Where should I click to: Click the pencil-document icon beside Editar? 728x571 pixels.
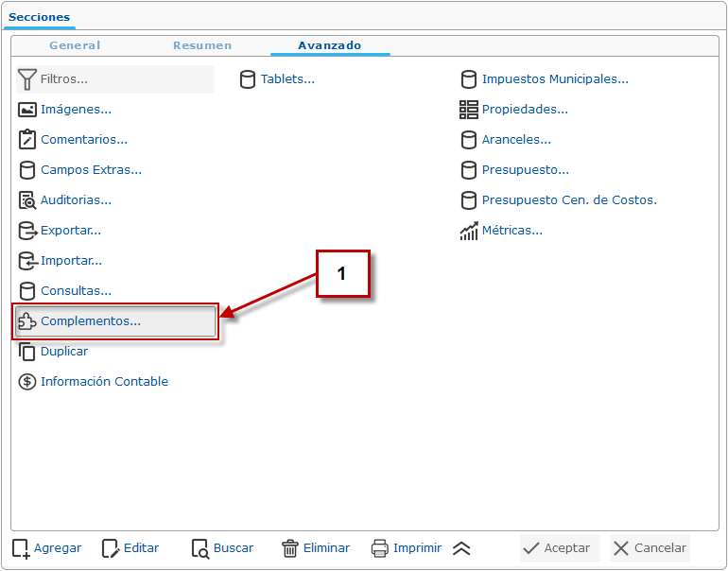pyautogui.click(x=111, y=548)
